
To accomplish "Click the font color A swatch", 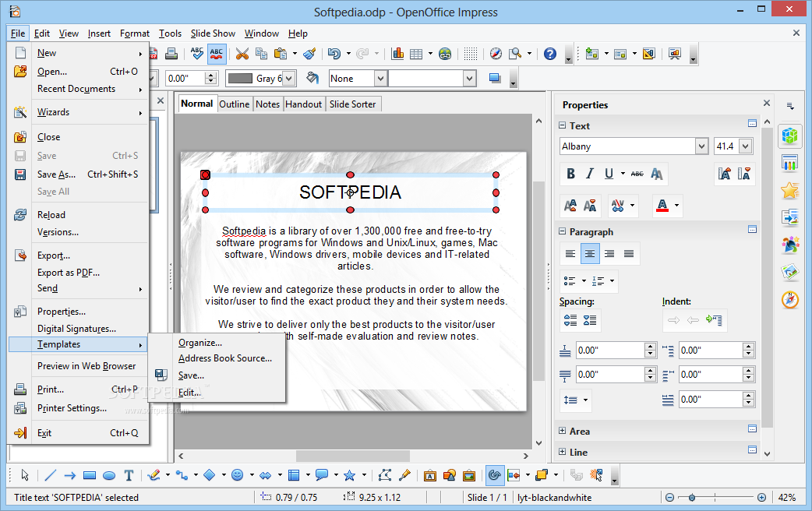I will click(x=662, y=206).
